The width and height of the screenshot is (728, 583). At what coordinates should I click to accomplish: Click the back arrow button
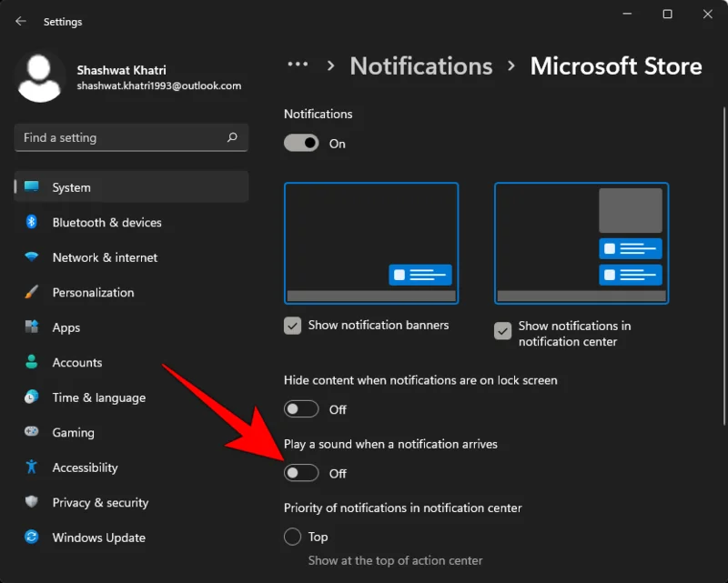coord(20,21)
